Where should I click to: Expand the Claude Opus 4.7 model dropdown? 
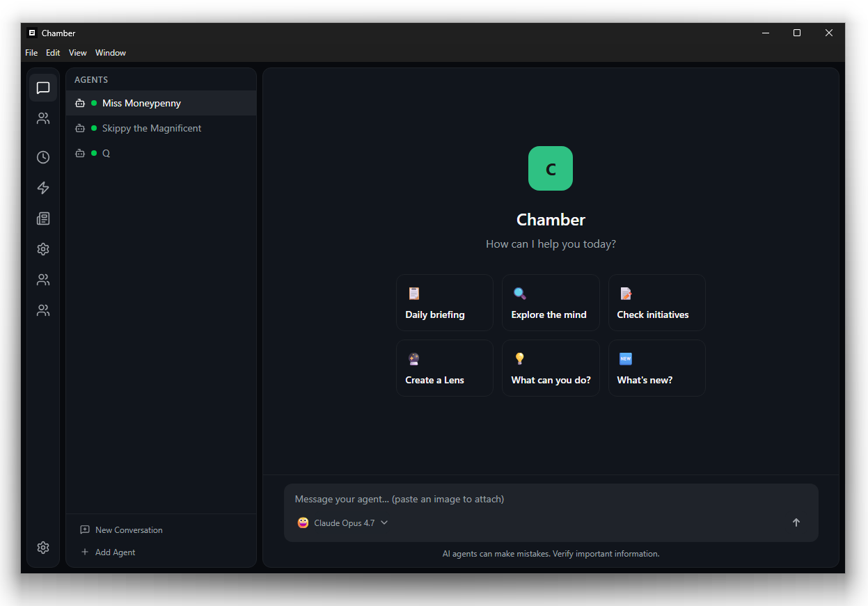(342, 523)
